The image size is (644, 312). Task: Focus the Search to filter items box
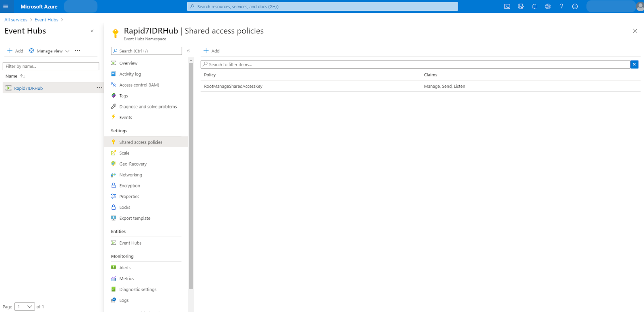click(x=415, y=64)
